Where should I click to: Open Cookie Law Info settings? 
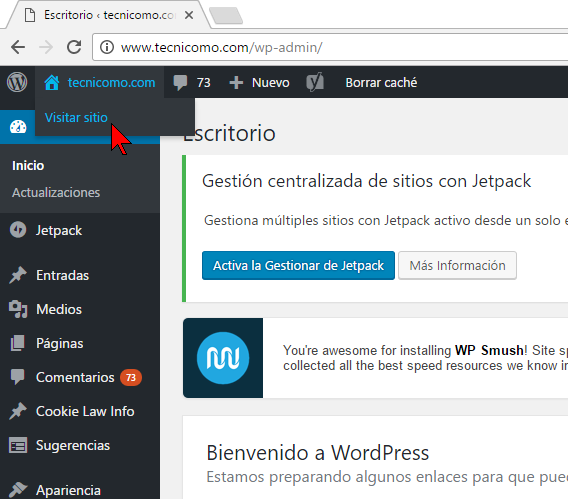85,411
